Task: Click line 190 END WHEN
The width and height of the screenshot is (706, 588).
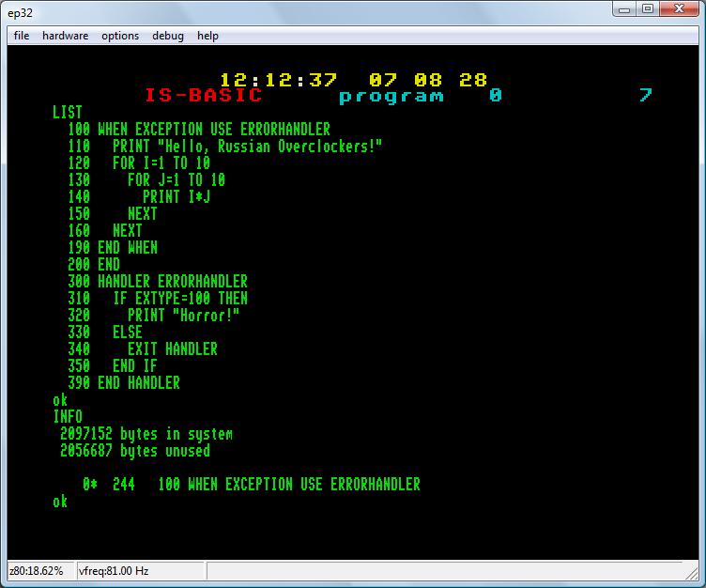Action: pos(113,248)
